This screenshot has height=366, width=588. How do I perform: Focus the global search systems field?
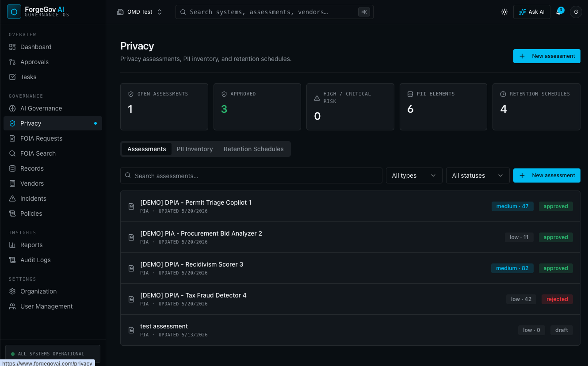tap(274, 12)
